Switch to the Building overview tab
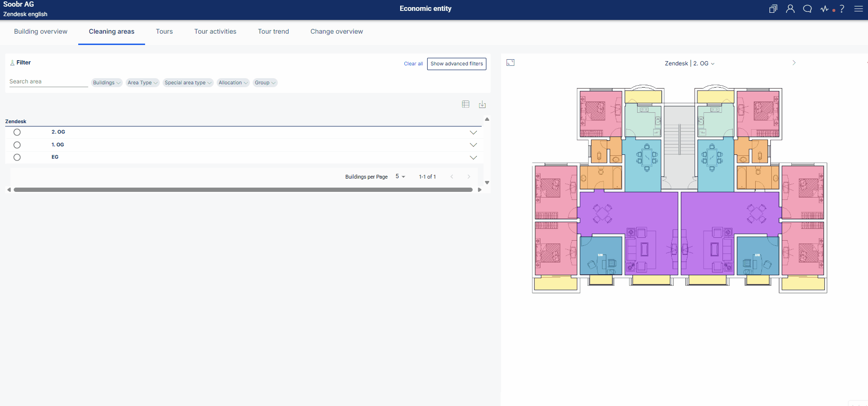The width and height of the screenshot is (868, 406). click(x=41, y=31)
